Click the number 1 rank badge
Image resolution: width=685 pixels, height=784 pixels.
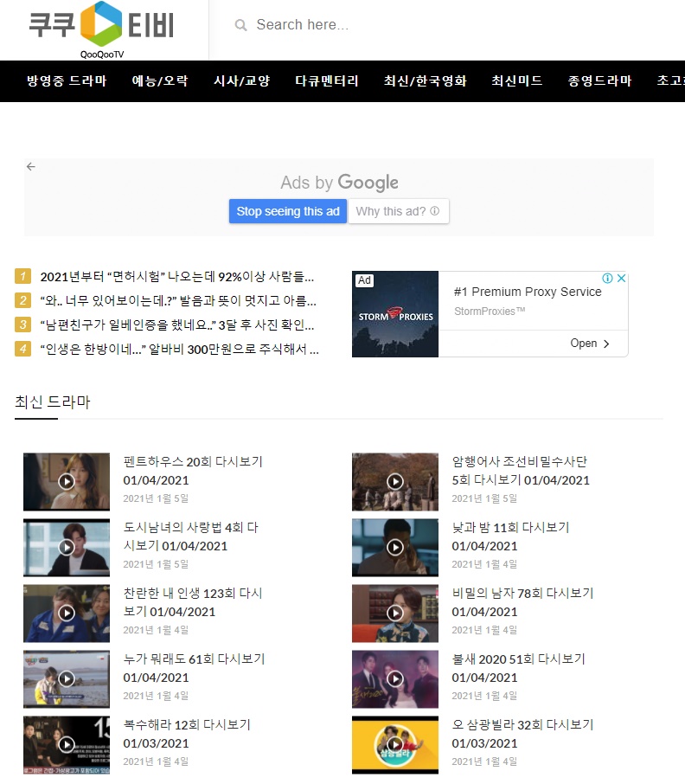click(x=23, y=276)
